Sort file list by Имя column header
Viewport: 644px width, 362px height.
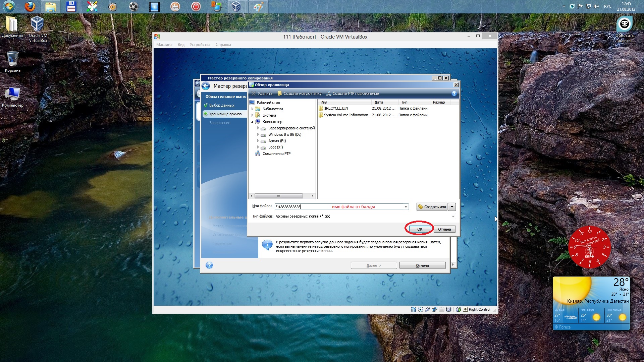[x=344, y=102]
